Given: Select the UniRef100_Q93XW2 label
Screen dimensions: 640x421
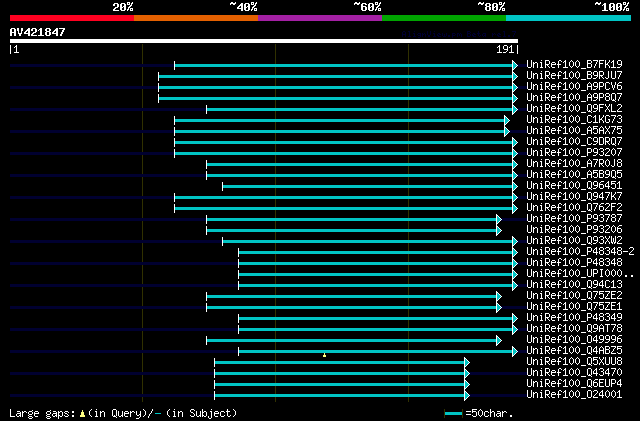Looking at the screenshot, I should (574, 241).
